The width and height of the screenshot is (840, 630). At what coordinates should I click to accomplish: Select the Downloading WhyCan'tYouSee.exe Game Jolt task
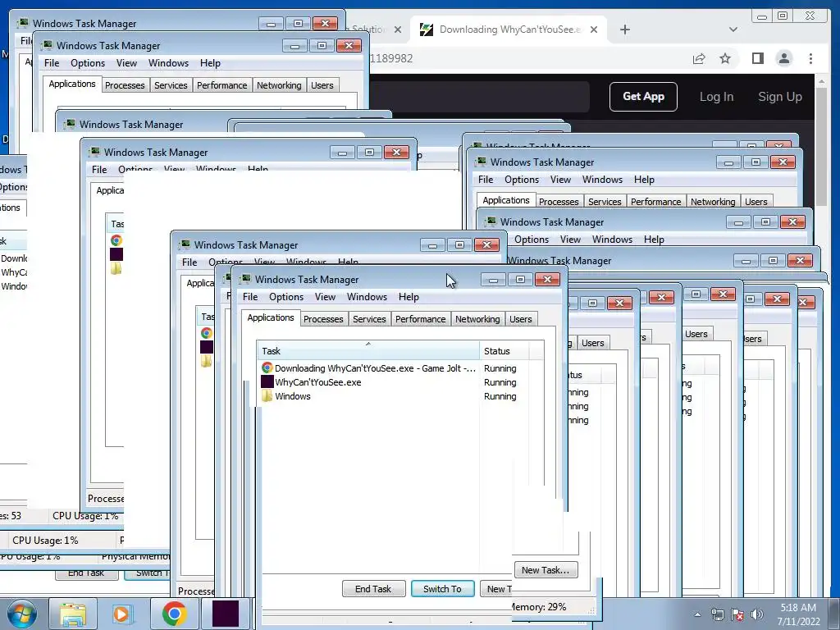coord(399,368)
